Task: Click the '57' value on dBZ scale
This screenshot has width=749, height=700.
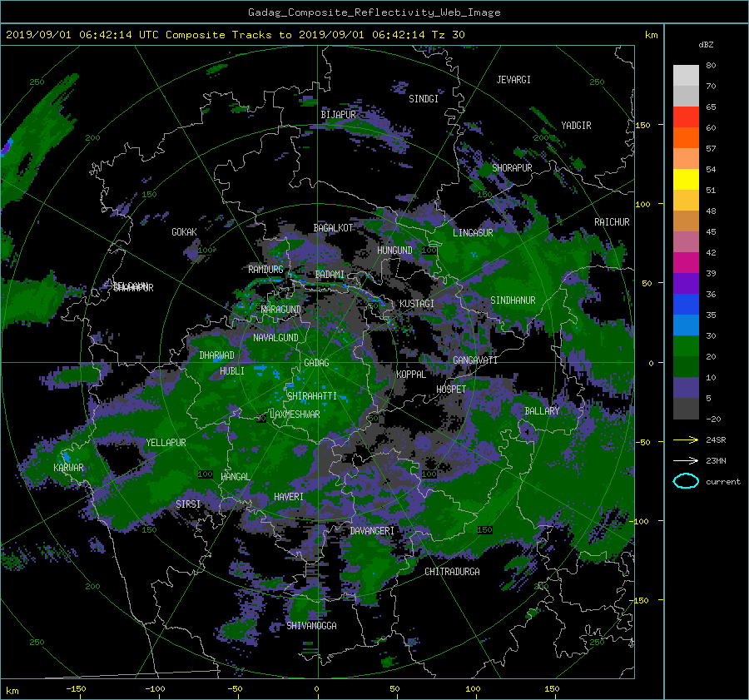Action: (x=711, y=149)
